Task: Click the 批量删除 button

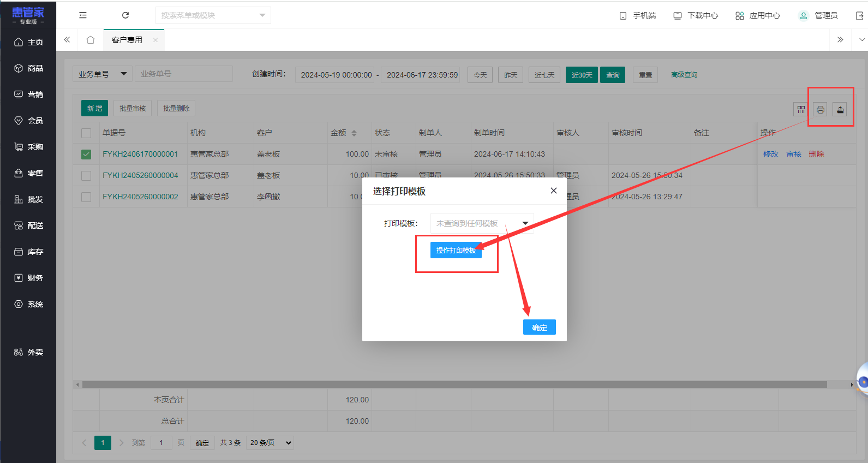Action: 176,108
